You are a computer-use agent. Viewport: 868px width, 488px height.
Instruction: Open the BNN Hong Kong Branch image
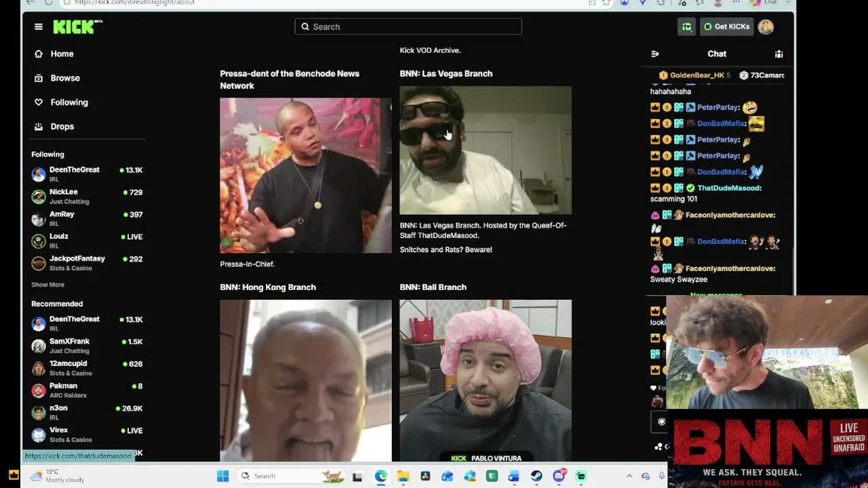click(x=306, y=380)
